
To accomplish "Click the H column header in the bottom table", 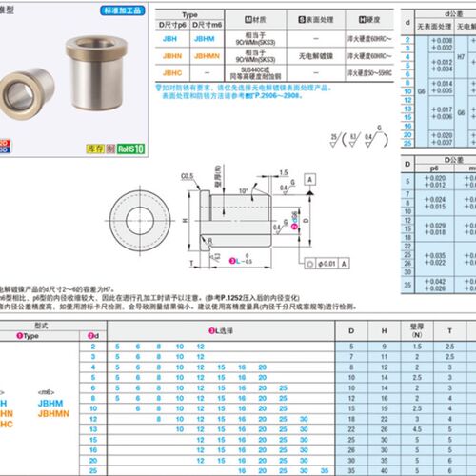I will tap(384, 330).
